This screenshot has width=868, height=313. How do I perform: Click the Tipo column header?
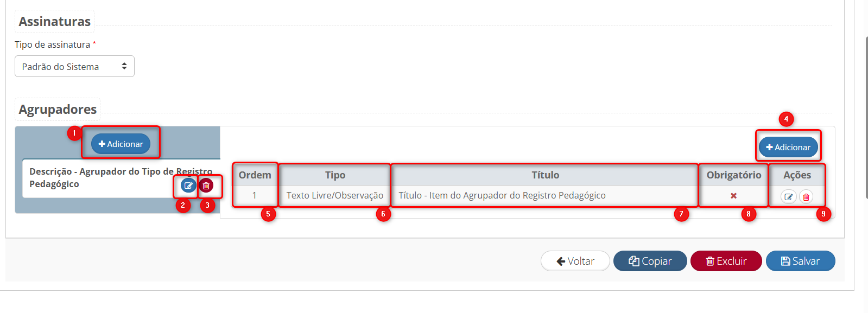(335, 175)
